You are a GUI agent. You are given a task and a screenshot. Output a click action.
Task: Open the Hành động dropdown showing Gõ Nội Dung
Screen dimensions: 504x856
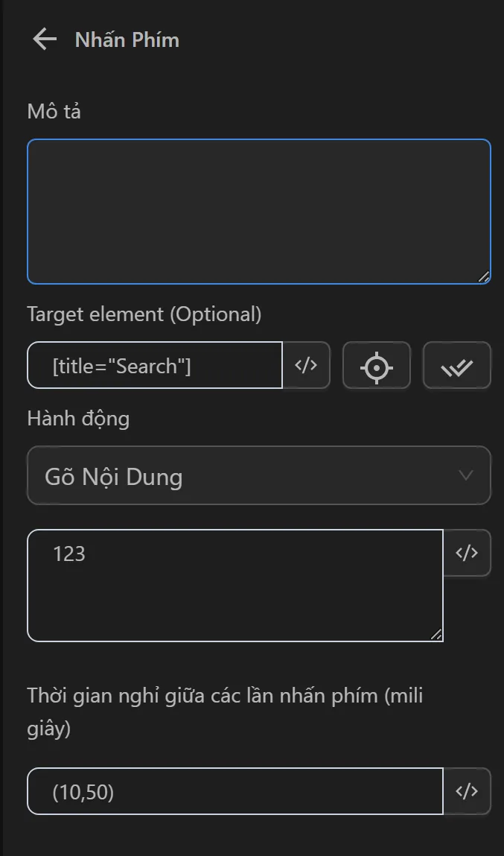(258, 476)
